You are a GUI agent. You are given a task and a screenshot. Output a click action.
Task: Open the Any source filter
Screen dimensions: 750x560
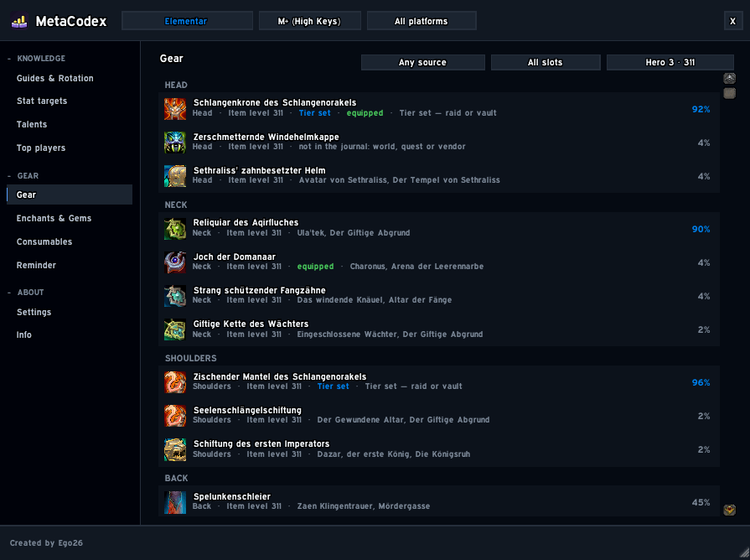[x=423, y=62]
